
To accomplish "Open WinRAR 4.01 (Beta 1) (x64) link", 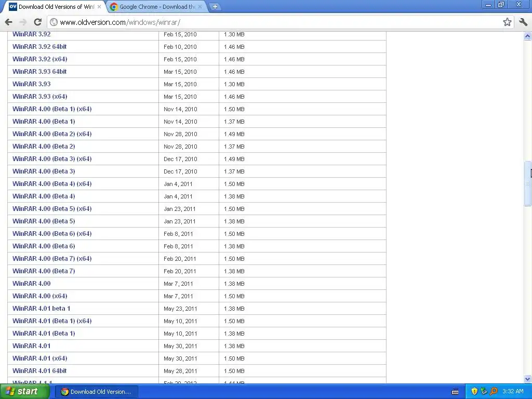I will (52, 321).
